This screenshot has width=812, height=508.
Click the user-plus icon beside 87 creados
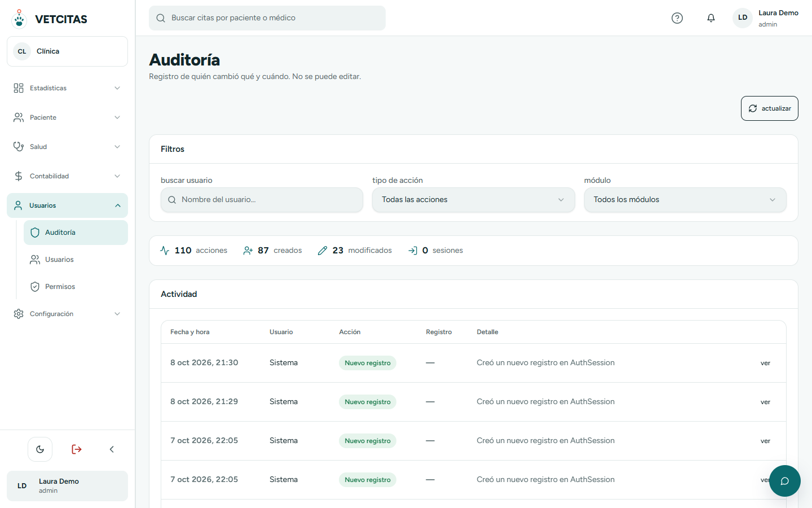click(x=248, y=251)
